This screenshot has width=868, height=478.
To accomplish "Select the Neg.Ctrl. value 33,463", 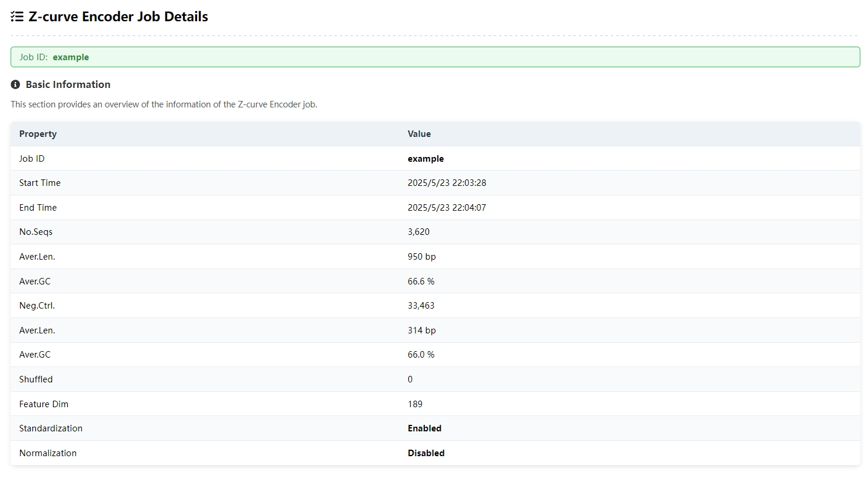I will 421,306.
